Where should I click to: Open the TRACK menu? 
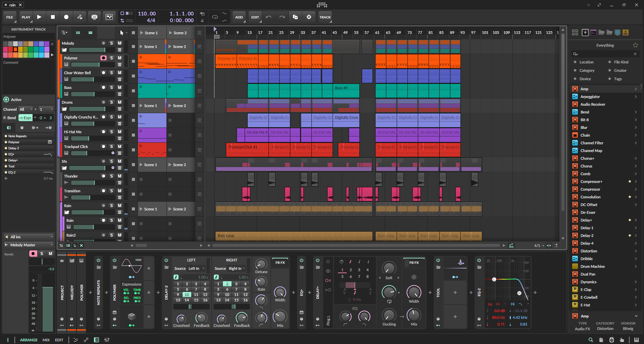coord(325,17)
